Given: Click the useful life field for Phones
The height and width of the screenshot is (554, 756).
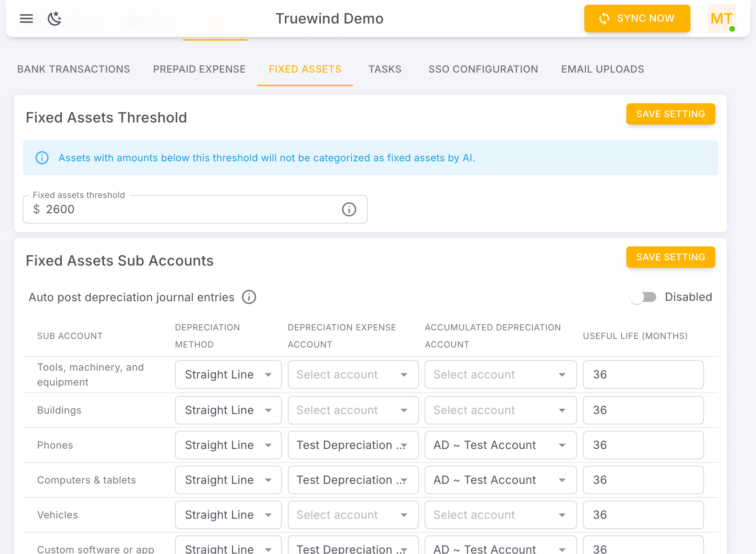Looking at the screenshot, I should pos(643,445).
